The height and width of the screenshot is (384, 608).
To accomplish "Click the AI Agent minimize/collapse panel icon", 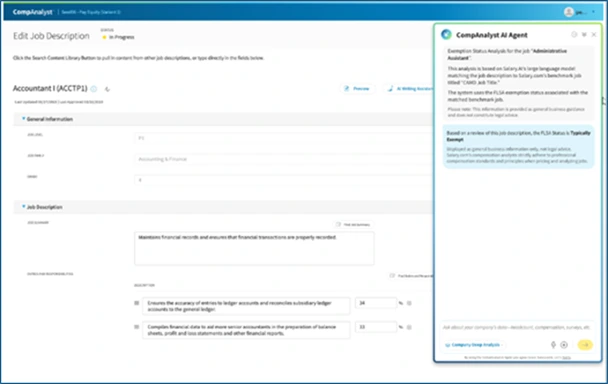I will (x=584, y=35).
